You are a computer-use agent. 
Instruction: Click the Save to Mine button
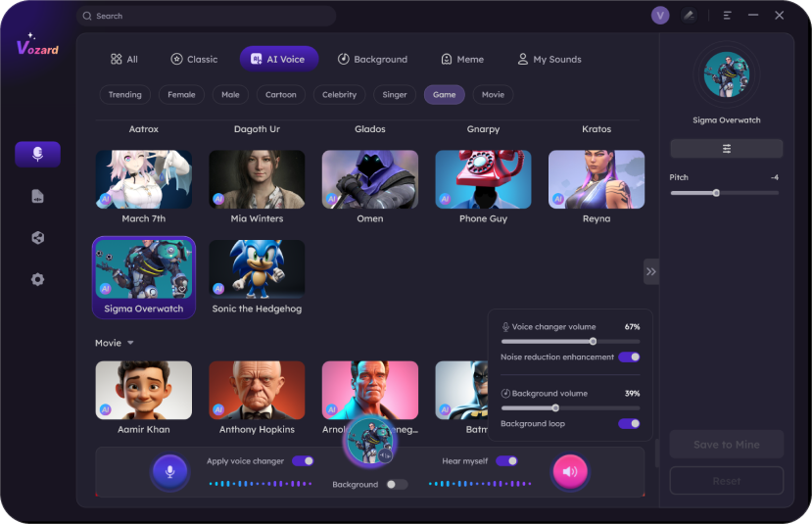726,445
